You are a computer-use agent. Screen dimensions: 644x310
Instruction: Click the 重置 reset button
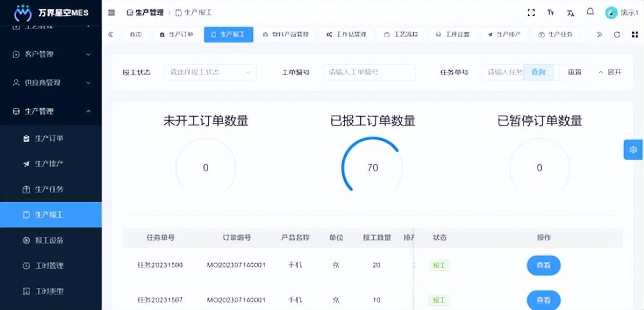575,72
